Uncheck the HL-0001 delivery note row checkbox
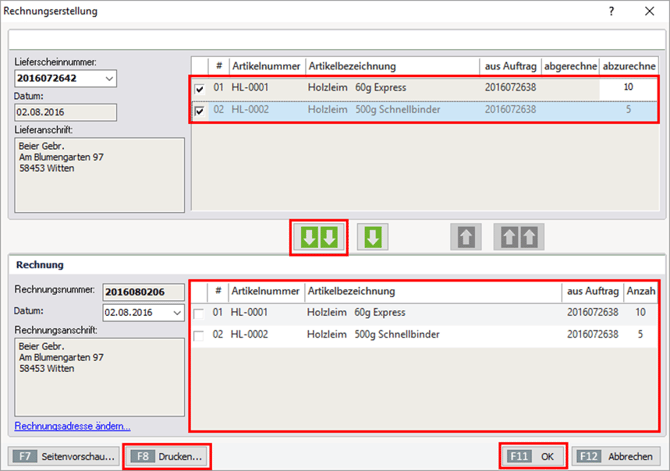670x471 pixels. click(x=200, y=88)
